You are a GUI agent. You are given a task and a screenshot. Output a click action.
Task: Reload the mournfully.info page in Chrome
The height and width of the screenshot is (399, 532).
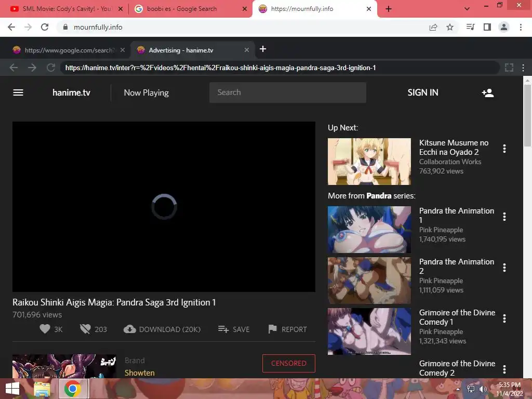tap(45, 27)
